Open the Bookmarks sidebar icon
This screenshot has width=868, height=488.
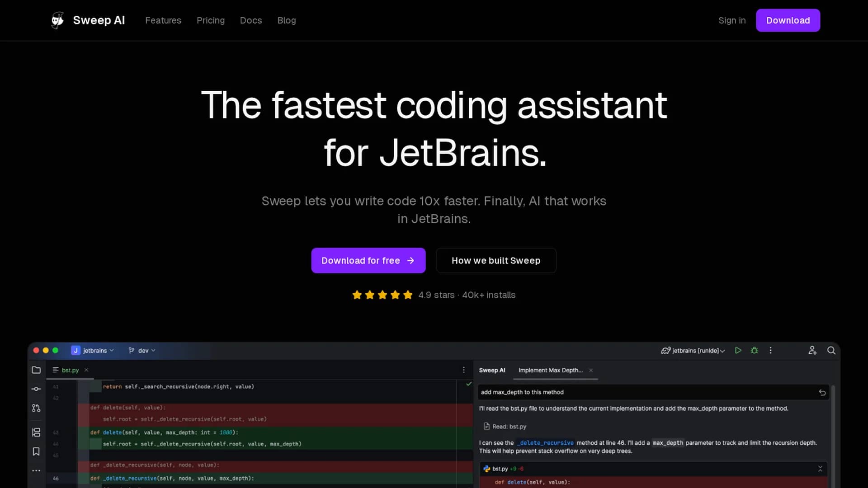tap(36, 451)
